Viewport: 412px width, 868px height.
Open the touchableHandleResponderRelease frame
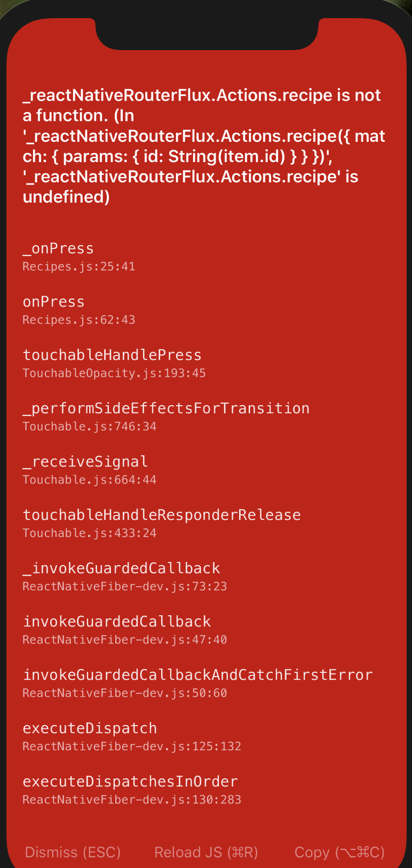click(x=161, y=515)
